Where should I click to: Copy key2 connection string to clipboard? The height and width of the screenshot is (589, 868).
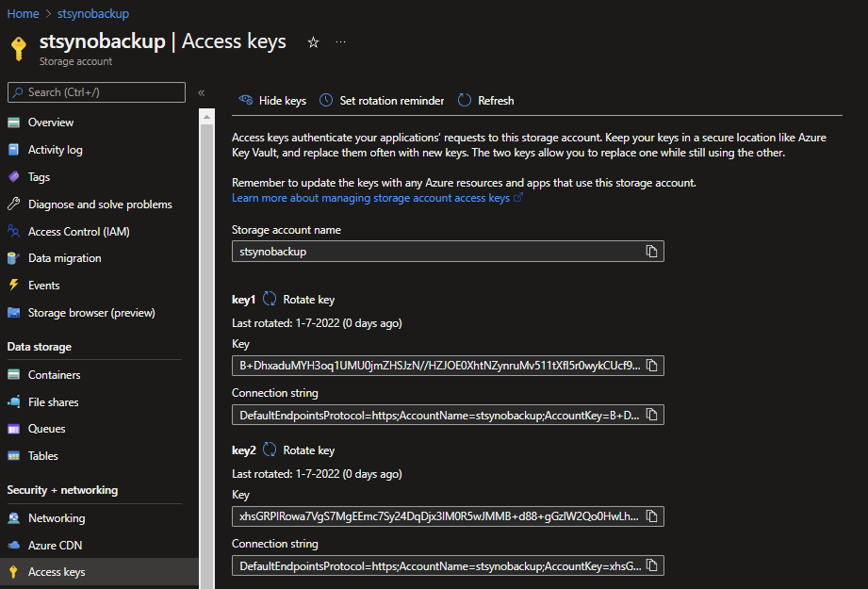[651, 565]
